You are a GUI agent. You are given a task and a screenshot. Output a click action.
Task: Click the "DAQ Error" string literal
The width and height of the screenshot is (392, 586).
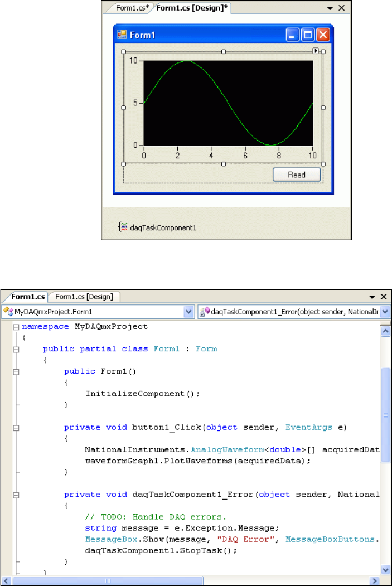[246, 539]
